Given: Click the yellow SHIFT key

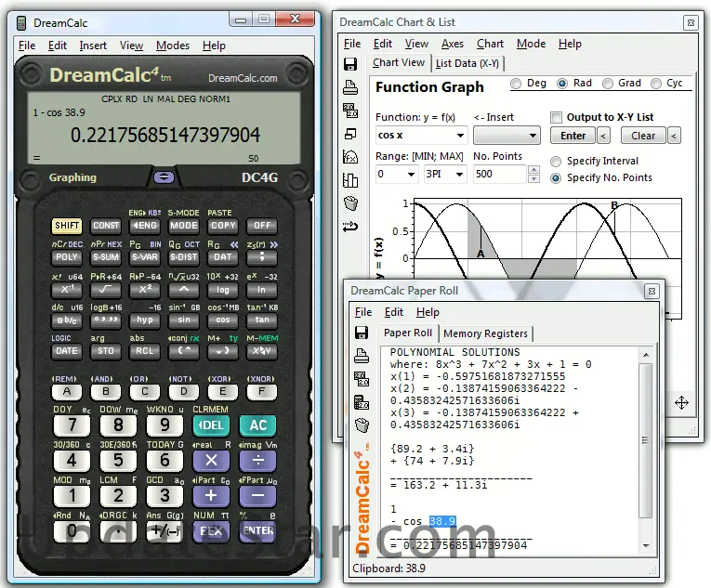Looking at the screenshot, I should [x=67, y=226].
